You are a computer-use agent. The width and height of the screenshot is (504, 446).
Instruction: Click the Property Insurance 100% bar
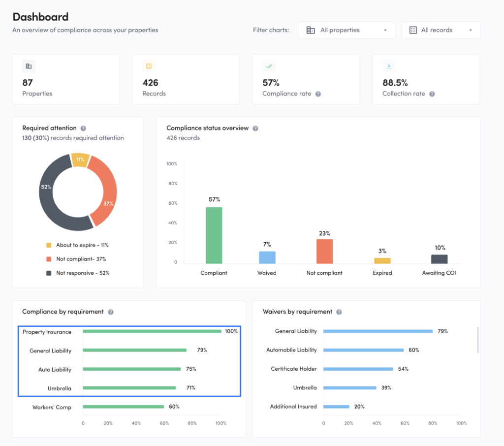pyautogui.click(x=152, y=331)
